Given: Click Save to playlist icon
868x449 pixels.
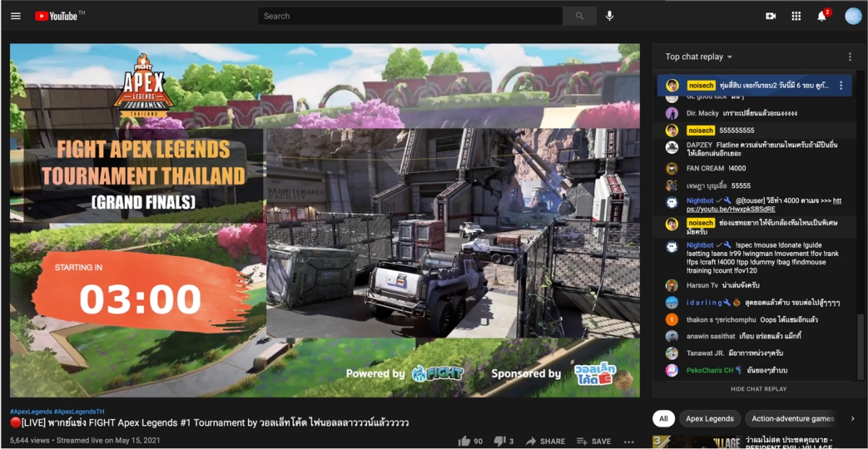Looking at the screenshot, I should pos(582,441).
